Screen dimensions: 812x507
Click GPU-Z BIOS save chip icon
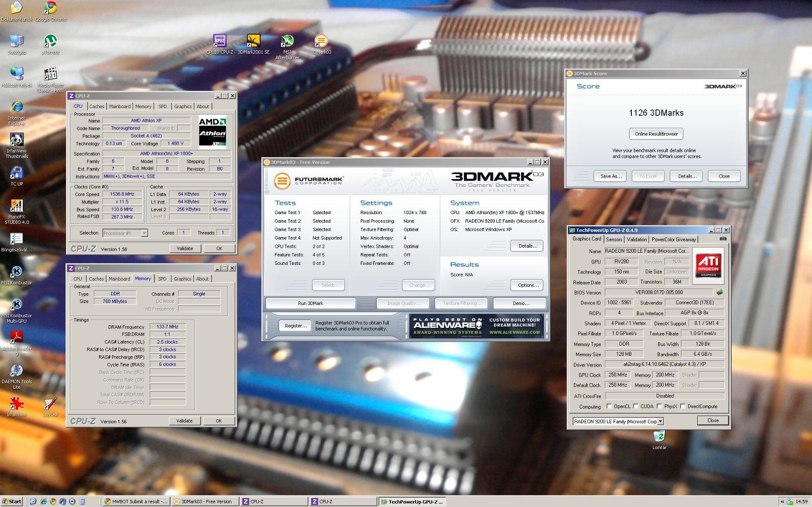point(720,292)
